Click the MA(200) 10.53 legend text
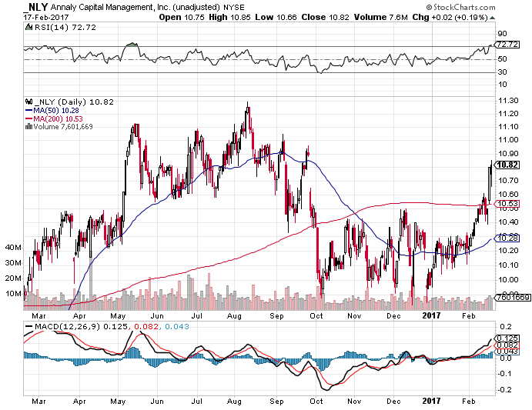The height and width of the screenshot is (410, 532). coord(58,118)
